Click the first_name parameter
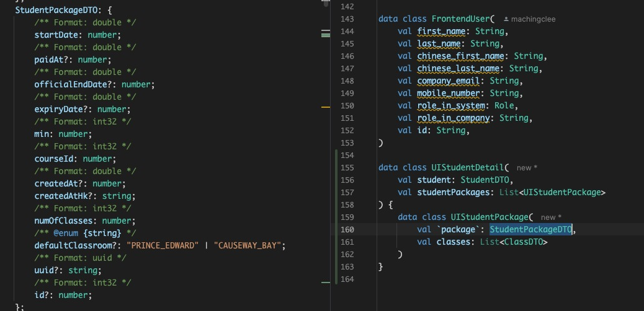644x311 pixels. point(441,31)
